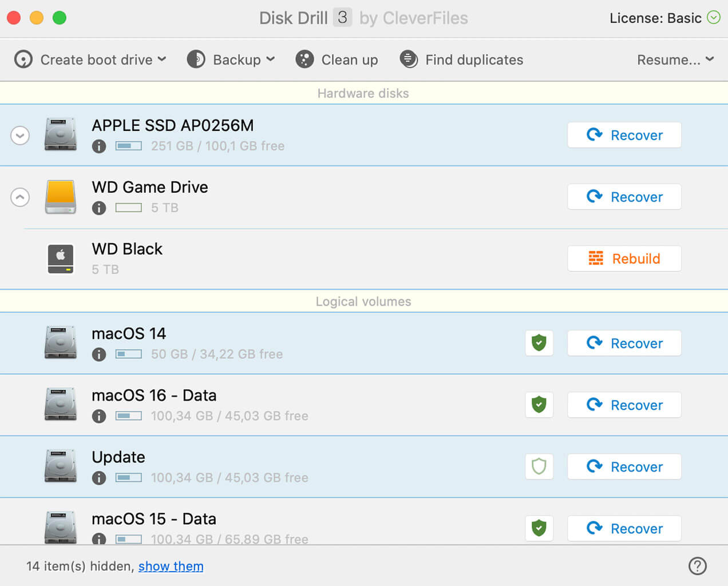Select the APPLE SSD AP0256M name

pyautogui.click(x=173, y=125)
